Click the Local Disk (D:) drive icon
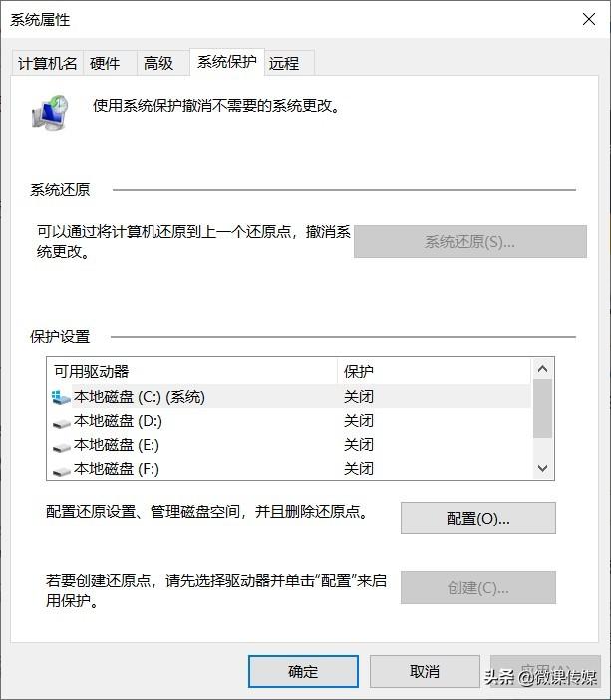This screenshot has width=611, height=700. coord(62,422)
